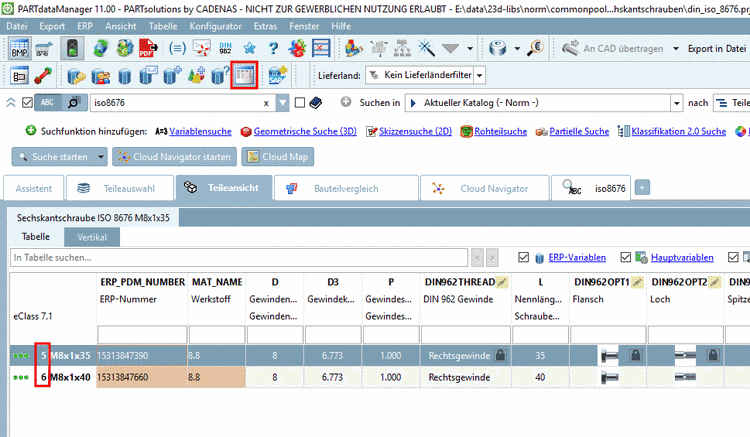Click the DIN 962 toolbar icon
Viewport: 750px width, 437px height.
[225, 48]
